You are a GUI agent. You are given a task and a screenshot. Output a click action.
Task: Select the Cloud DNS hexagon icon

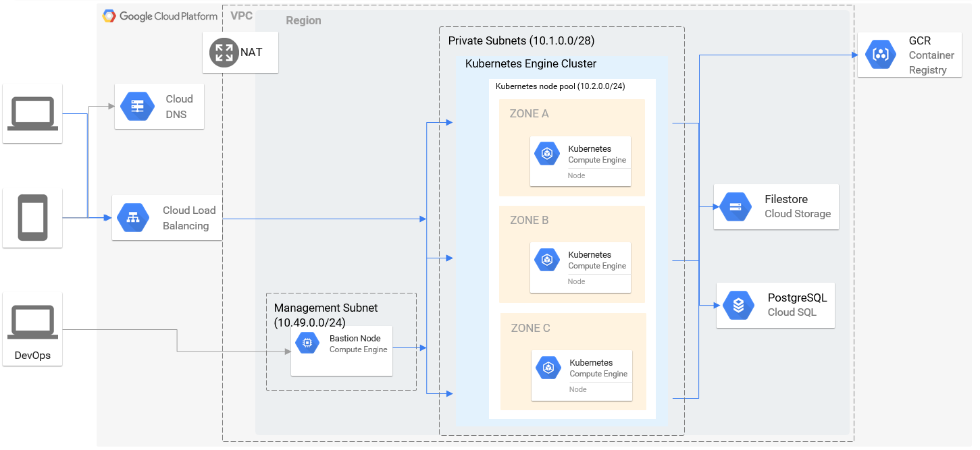(137, 106)
